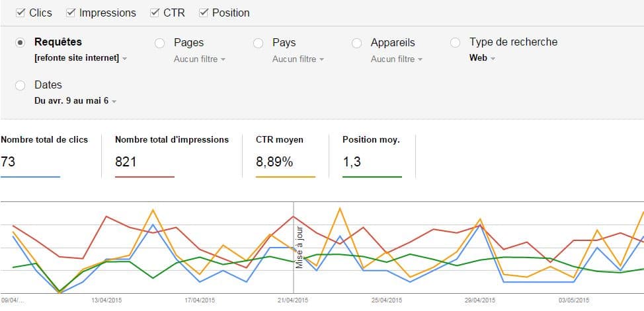Click the Nombre total de clics label
The image size is (644, 311).
44,140
